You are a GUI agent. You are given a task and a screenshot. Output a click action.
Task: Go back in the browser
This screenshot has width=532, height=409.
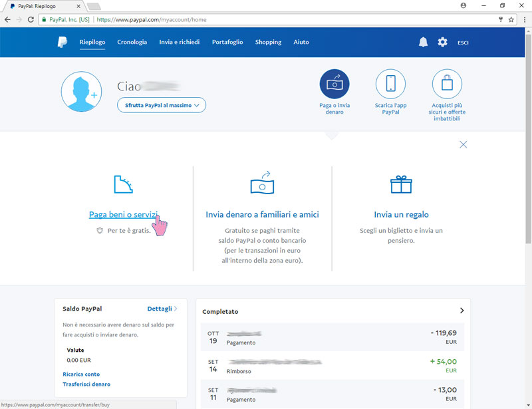tap(7, 20)
